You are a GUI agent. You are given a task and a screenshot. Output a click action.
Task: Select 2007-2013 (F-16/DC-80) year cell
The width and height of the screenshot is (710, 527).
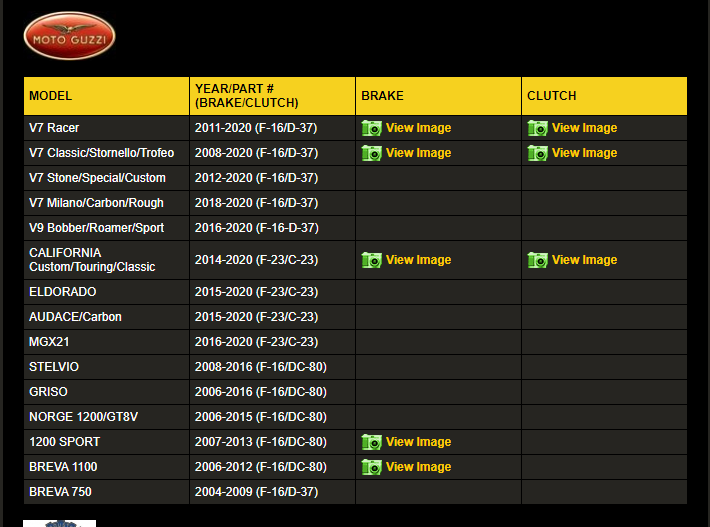[273, 442]
